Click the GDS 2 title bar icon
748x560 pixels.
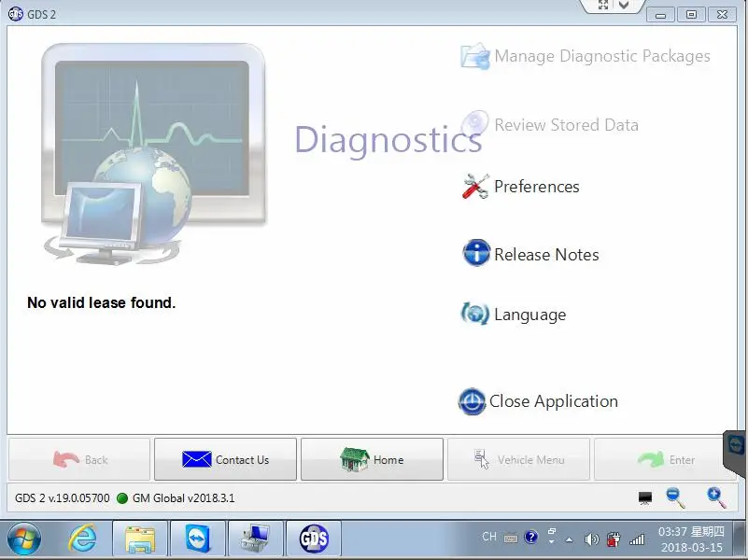[15, 14]
